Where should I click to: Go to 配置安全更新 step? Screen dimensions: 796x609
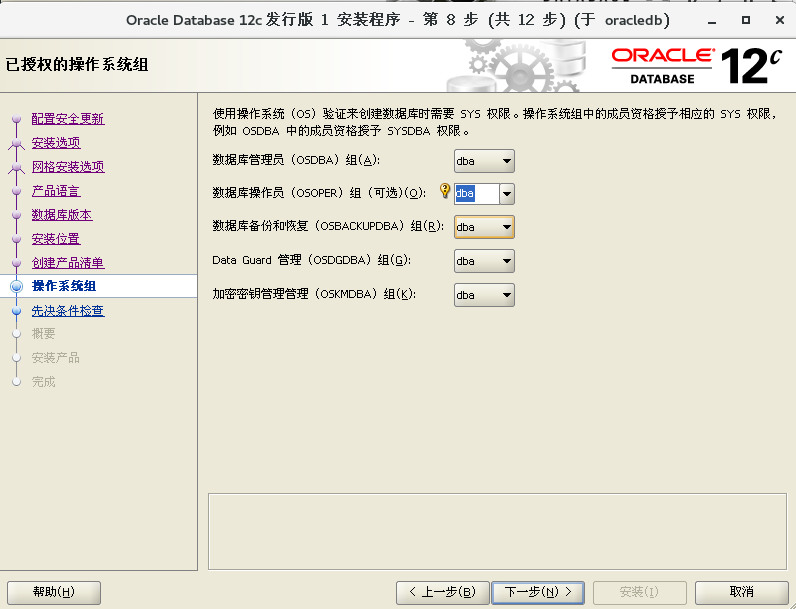68,119
